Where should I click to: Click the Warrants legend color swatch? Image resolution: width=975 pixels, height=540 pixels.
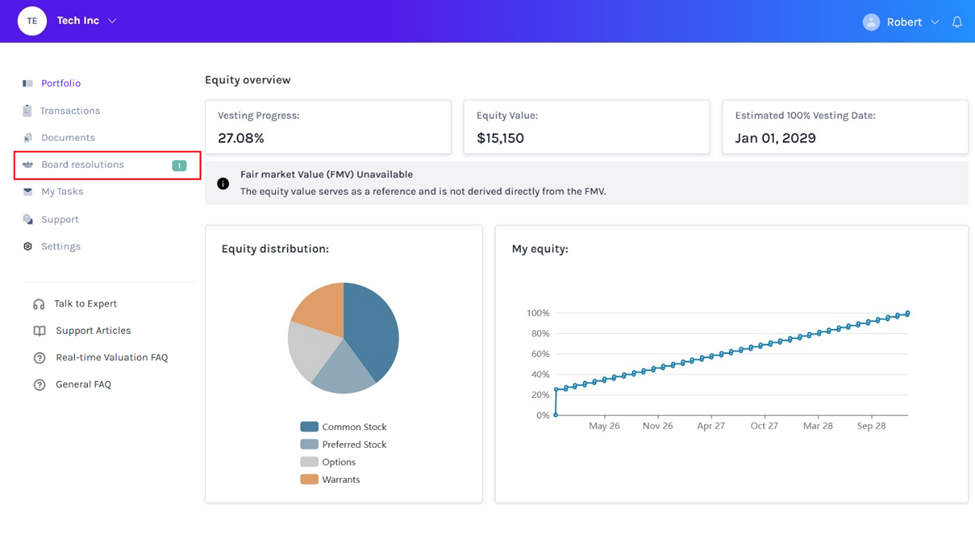tap(309, 480)
